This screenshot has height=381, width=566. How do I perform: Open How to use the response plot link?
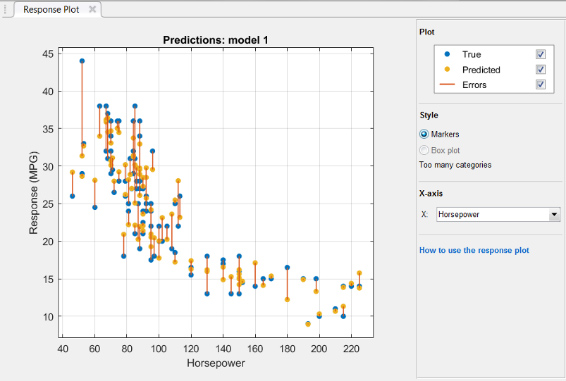pos(474,250)
